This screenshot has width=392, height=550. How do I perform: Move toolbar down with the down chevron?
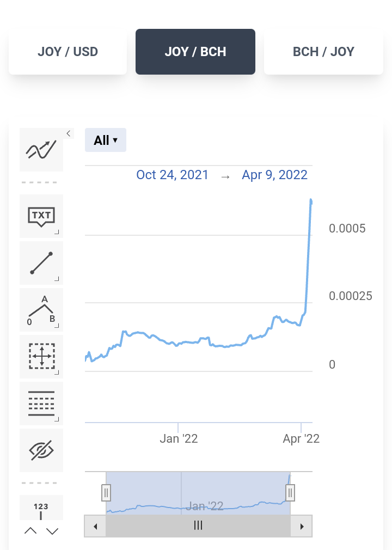52,531
